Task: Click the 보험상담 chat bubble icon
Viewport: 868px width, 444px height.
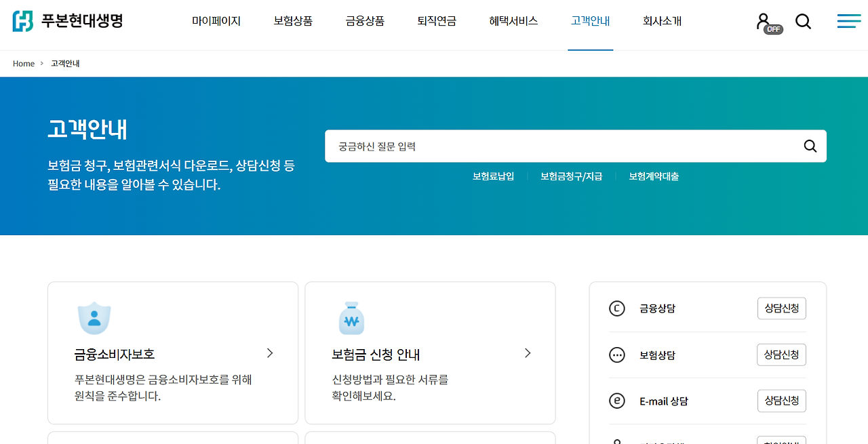Action: pos(616,355)
